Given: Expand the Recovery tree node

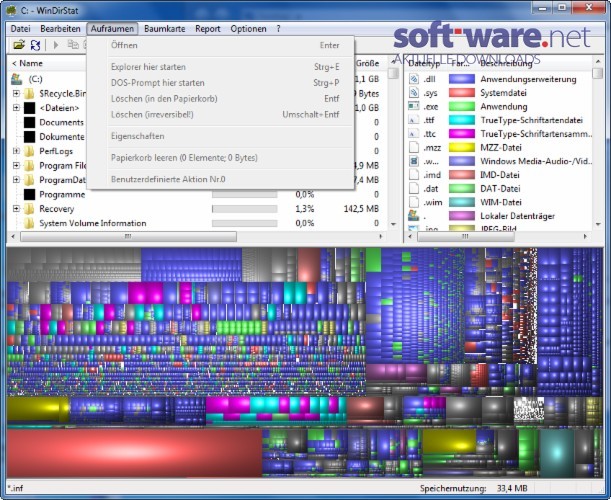Looking at the screenshot, I should point(16,209).
